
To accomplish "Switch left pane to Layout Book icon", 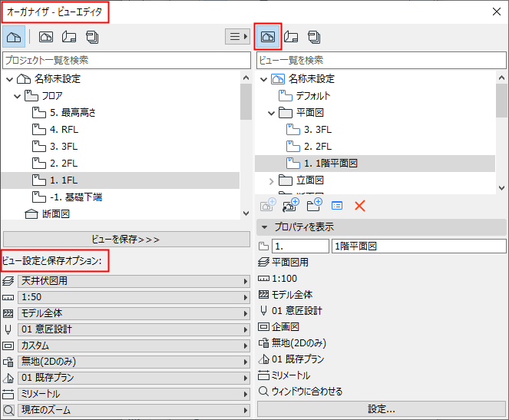I will point(69,37).
